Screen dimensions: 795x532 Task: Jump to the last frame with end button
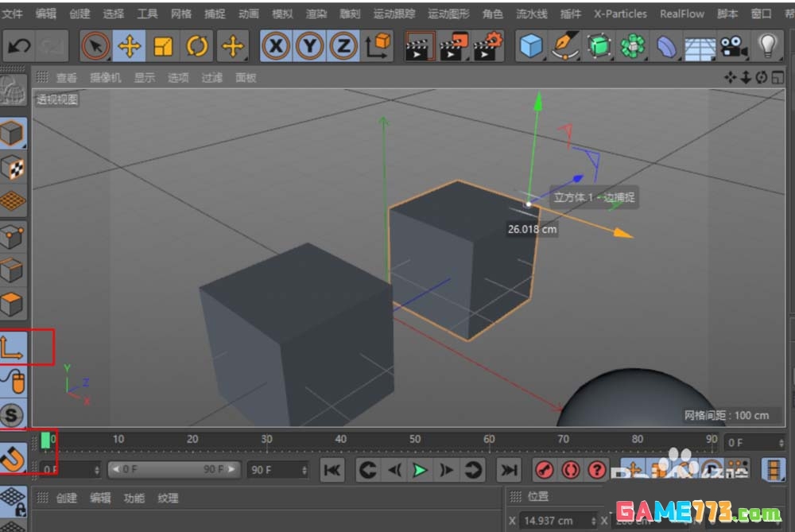coord(509,470)
